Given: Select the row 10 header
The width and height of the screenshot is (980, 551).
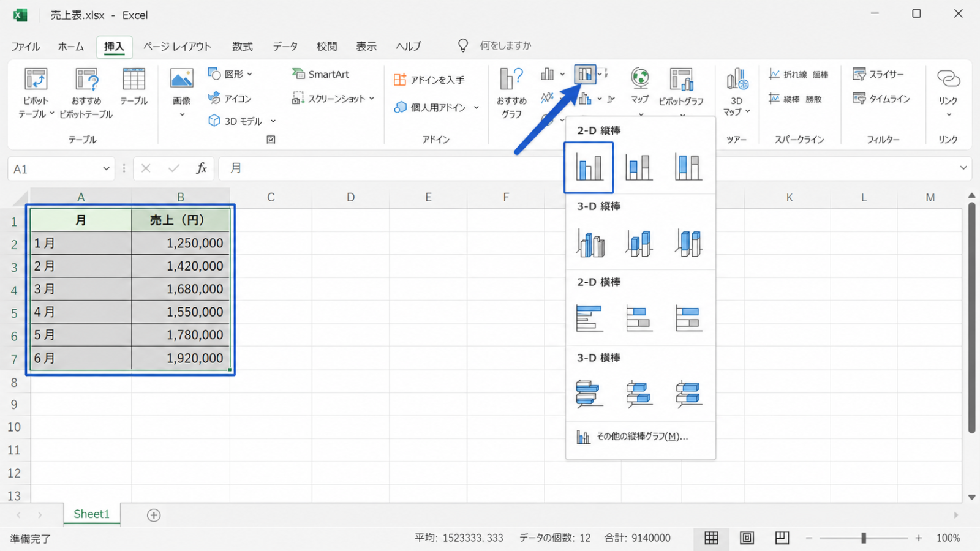Looking at the screenshot, I should 14,427.
